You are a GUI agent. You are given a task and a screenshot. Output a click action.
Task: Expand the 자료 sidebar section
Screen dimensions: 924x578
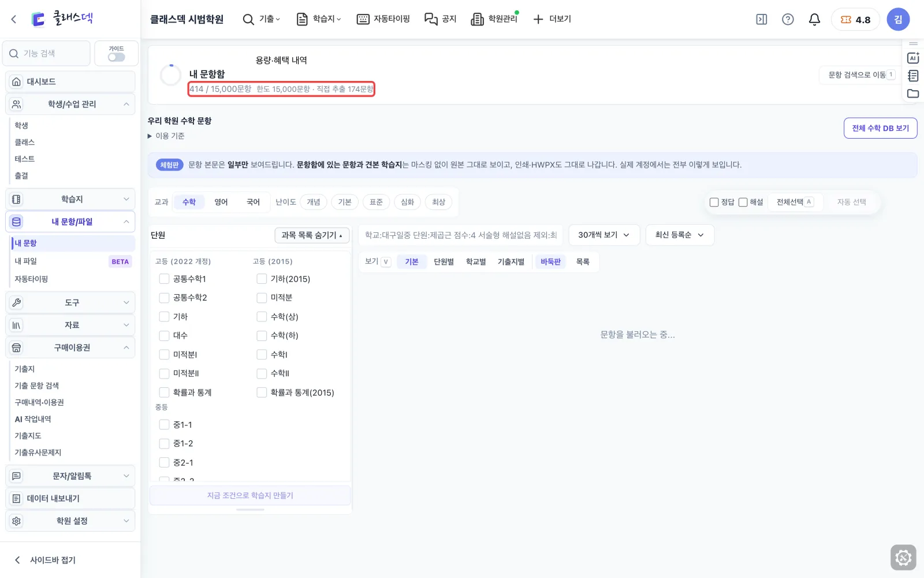(70, 325)
